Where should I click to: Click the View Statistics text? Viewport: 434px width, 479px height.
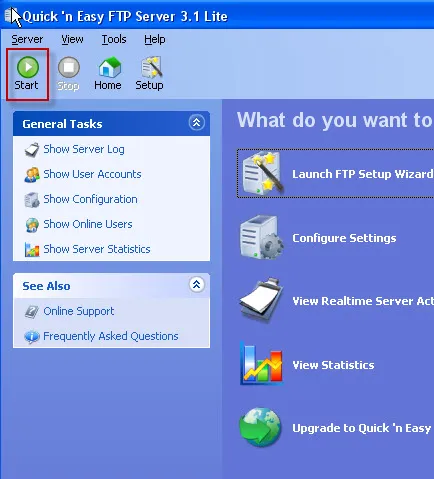pos(333,365)
